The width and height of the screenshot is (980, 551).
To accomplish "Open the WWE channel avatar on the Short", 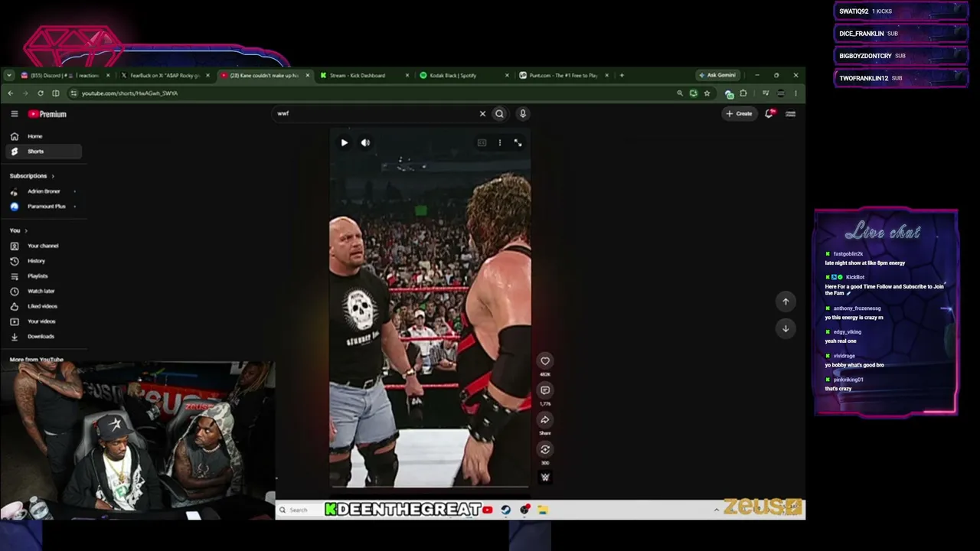I will (x=545, y=477).
